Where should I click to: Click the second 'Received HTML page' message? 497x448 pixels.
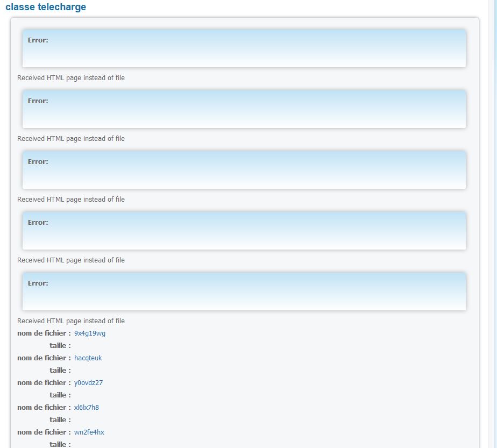pos(71,139)
